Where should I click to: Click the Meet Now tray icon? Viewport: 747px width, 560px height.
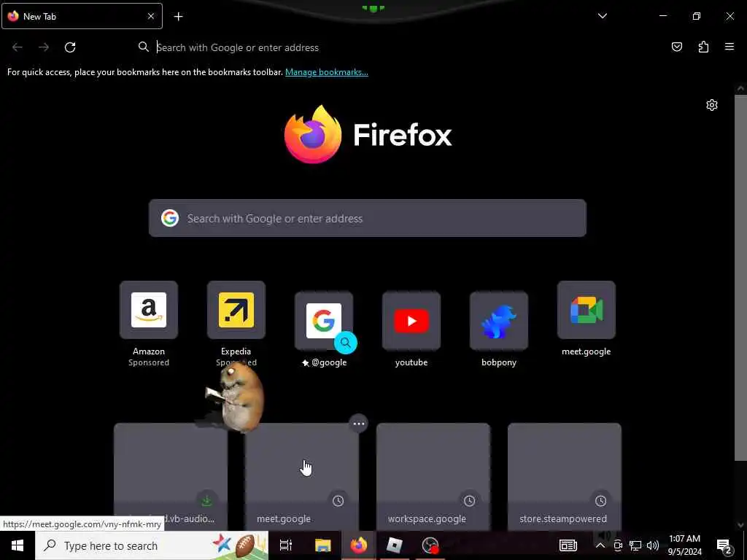618,545
